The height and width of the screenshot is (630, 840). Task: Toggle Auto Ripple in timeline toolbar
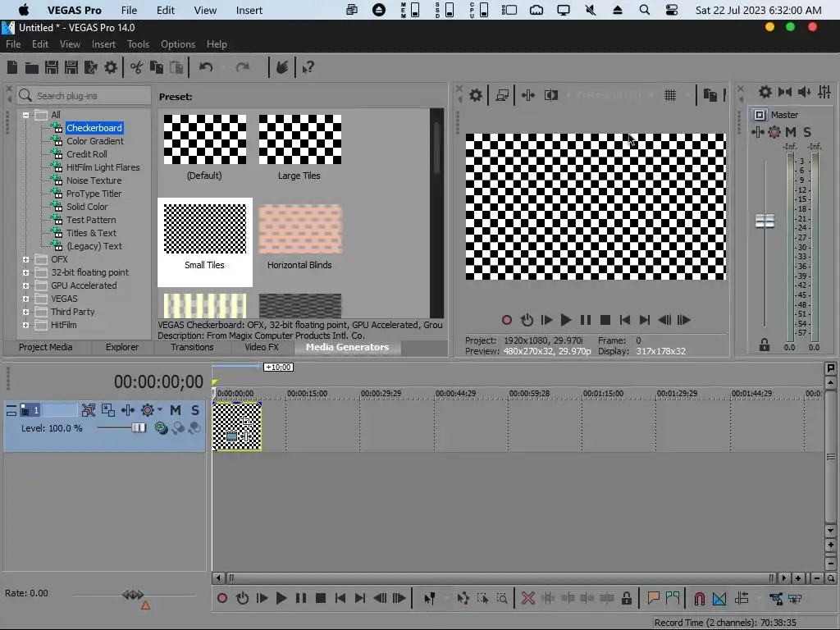pos(742,598)
